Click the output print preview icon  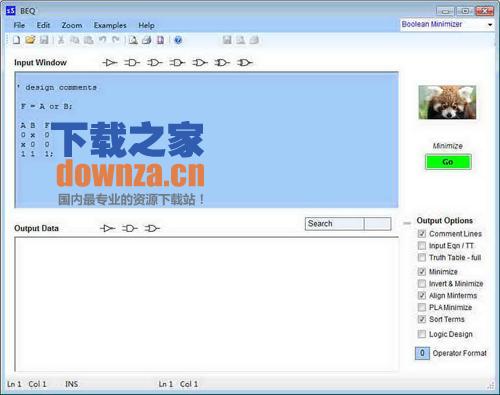tap(240, 40)
